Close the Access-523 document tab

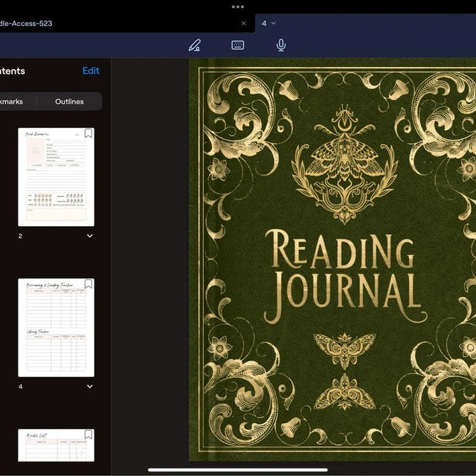(x=243, y=23)
